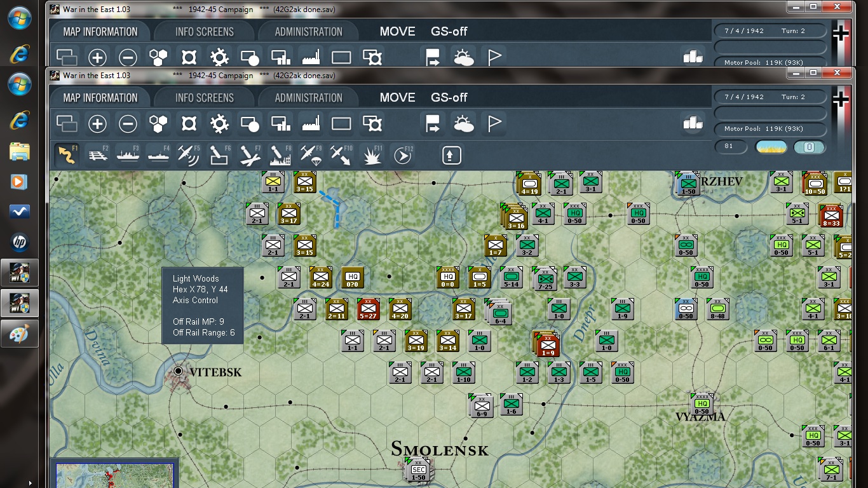
Task: Select F7 bomb airfield mode
Action: click(x=250, y=155)
